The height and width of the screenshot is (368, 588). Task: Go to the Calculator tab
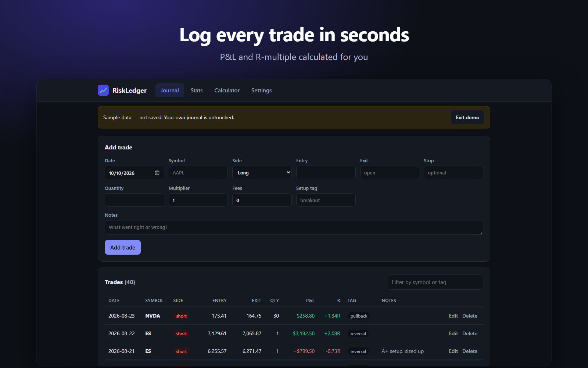click(x=227, y=90)
